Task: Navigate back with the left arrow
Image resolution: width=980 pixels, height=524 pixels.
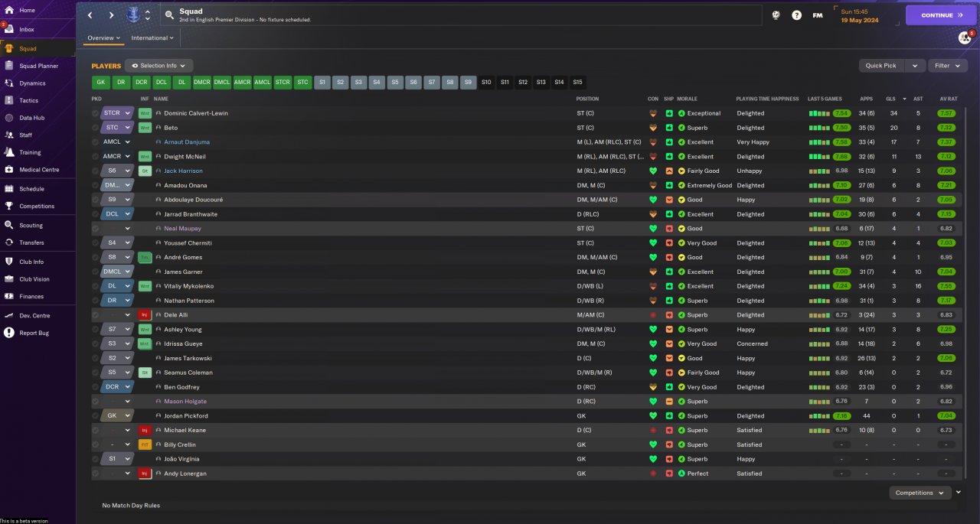Action: (x=90, y=15)
